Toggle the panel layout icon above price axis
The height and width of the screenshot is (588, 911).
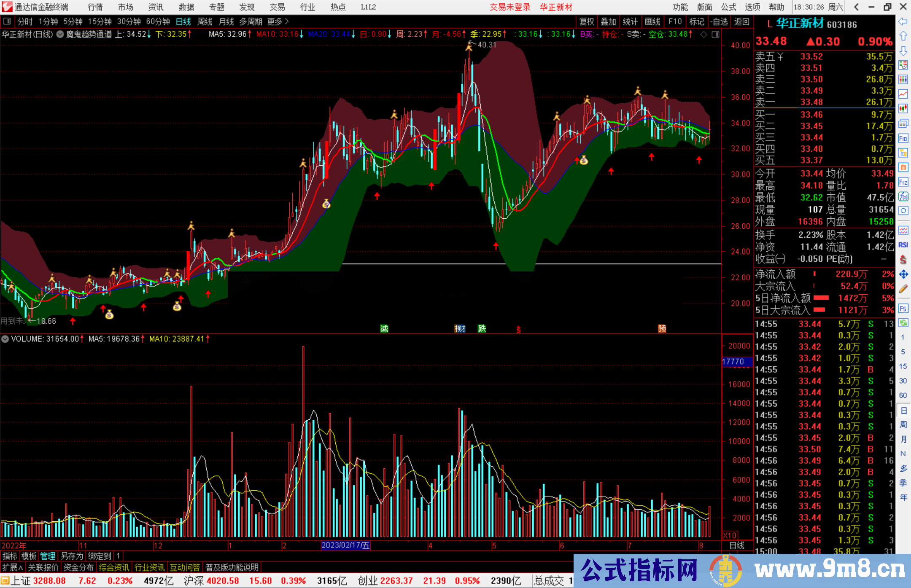tap(716, 35)
